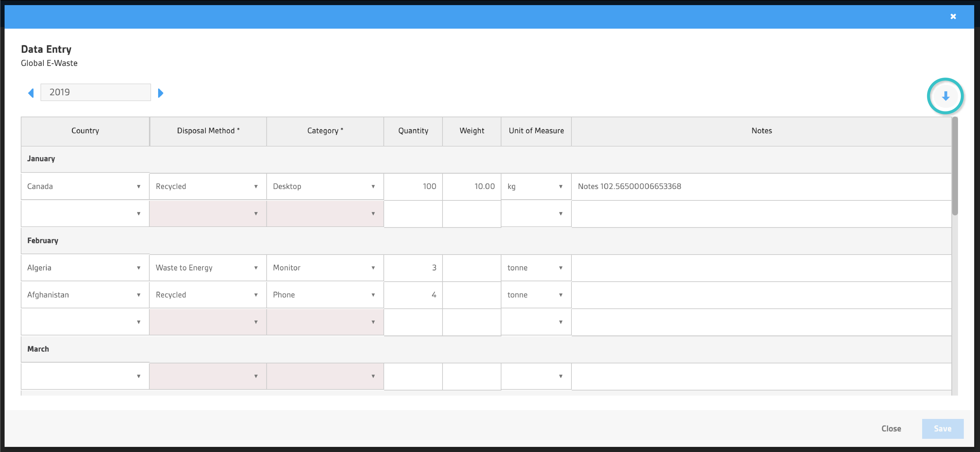The width and height of the screenshot is (980, 452).
Task: Click the Global E-Waste subtitle
Action: tap(49, 63)
